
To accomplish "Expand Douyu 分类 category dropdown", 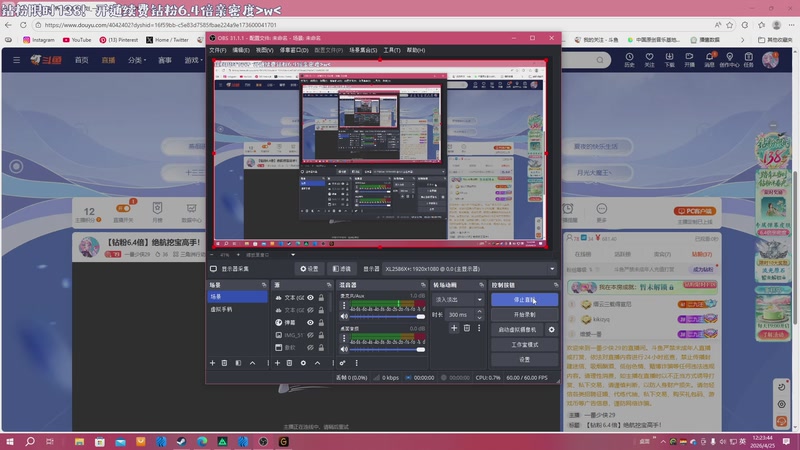I will click(137, 60).
